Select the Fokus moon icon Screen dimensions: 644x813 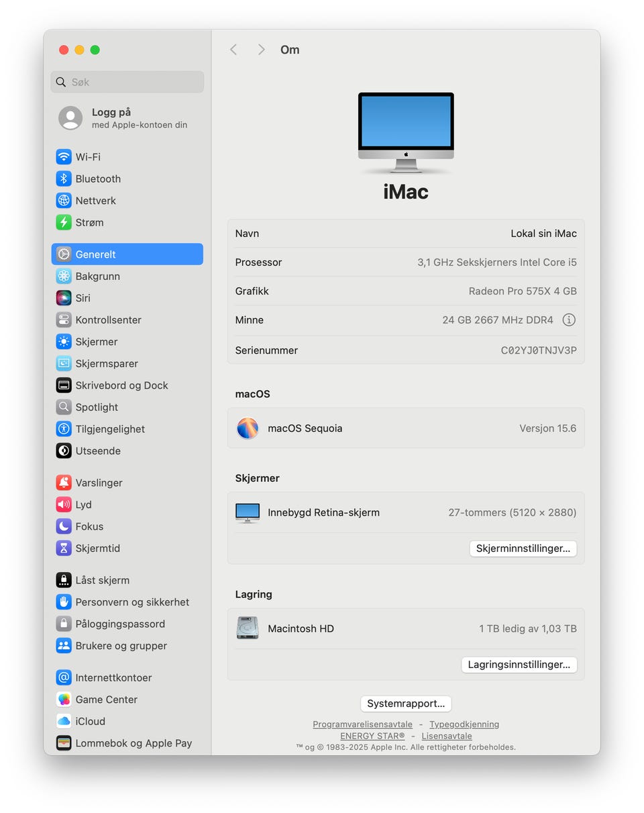(64, 526)
